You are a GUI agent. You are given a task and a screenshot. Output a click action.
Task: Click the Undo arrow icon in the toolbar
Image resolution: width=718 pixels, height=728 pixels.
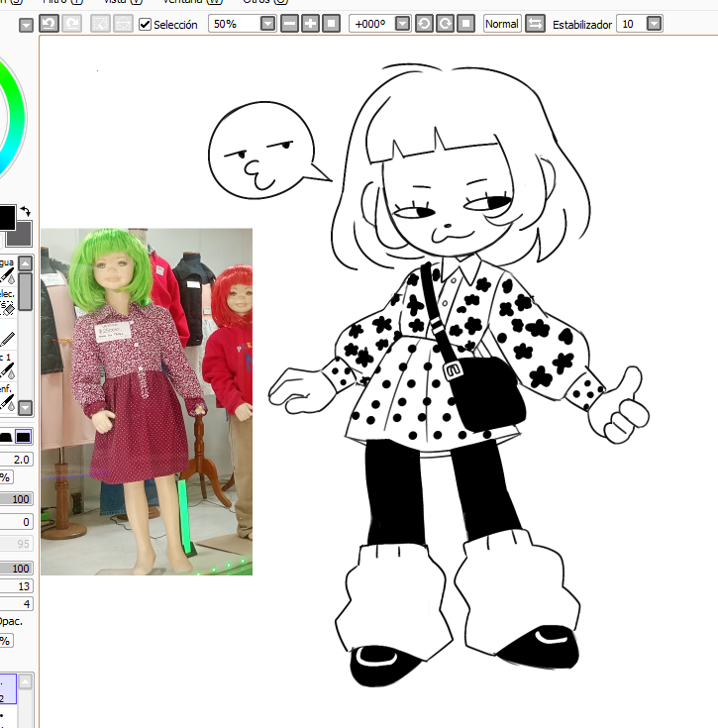point(49,23)
